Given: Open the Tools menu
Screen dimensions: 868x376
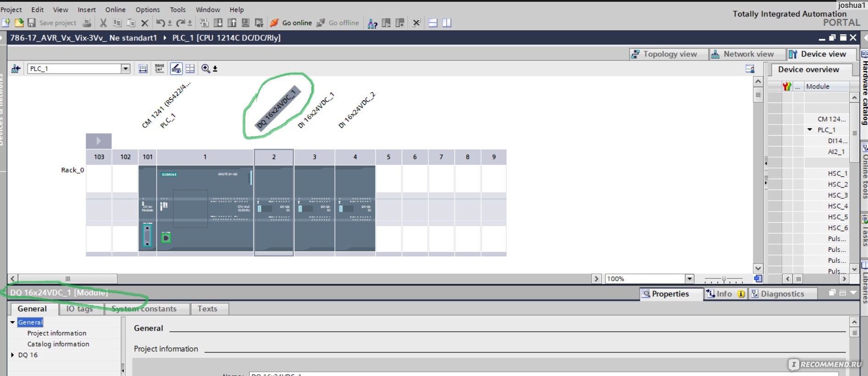Looking at the screenshot, I should click(178, 10).
